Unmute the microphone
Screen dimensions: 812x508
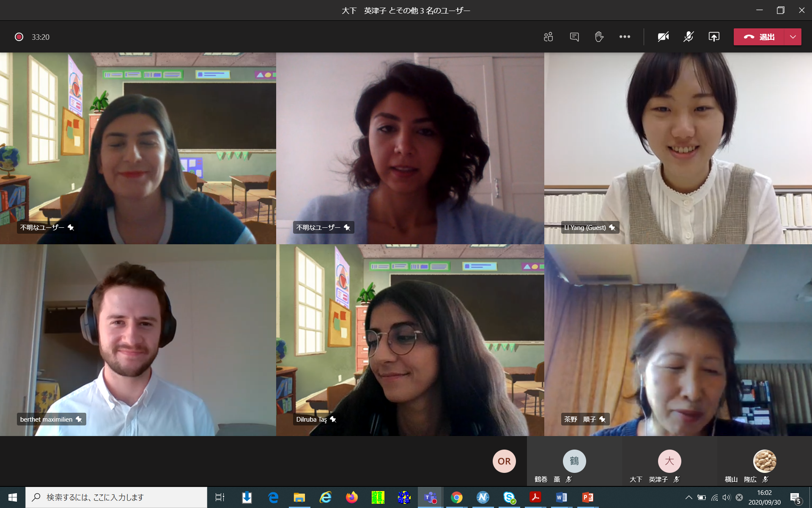(x=689, y=37)
